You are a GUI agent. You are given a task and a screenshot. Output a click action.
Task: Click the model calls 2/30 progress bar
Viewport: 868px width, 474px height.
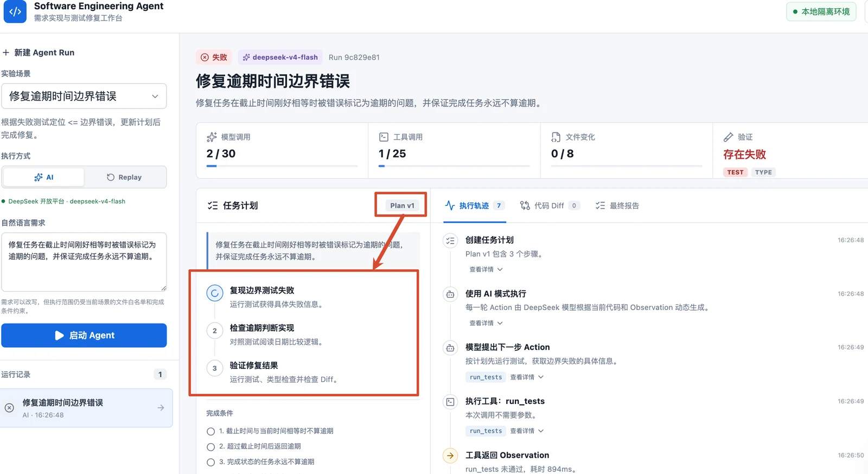[x=282, y=166]
